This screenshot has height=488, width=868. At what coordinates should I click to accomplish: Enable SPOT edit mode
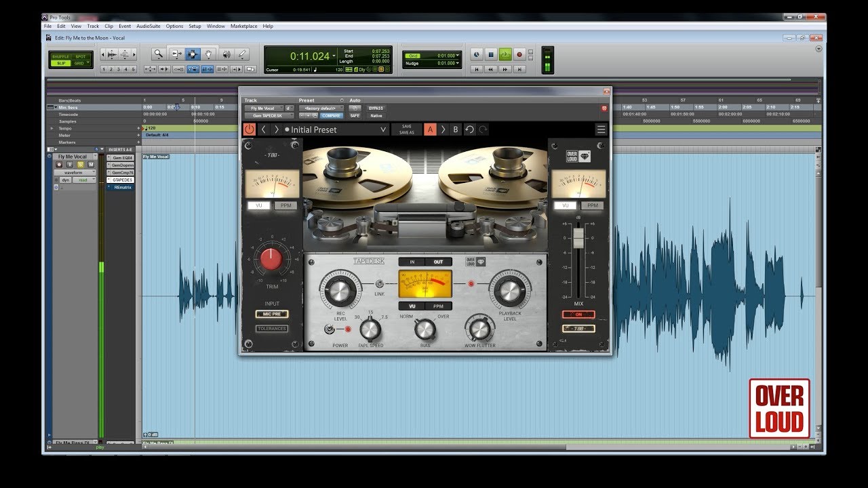click(81, 56)
